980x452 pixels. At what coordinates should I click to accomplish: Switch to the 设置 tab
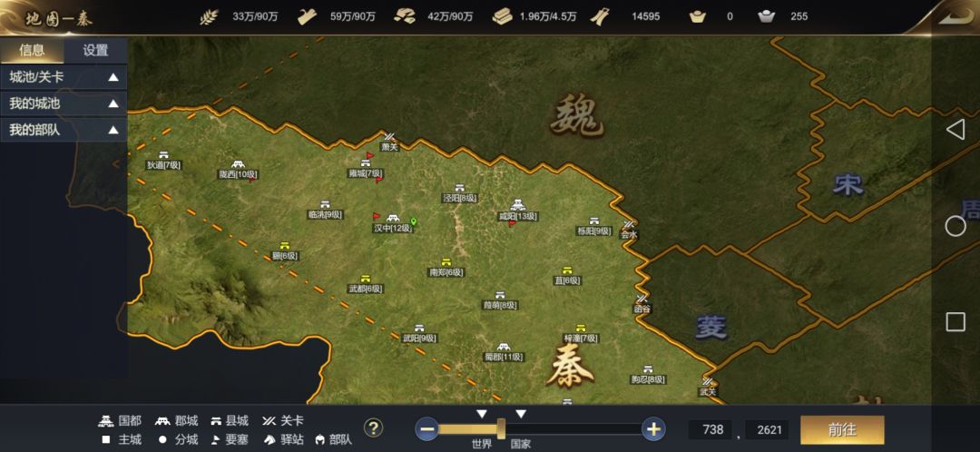click(95, 50)
